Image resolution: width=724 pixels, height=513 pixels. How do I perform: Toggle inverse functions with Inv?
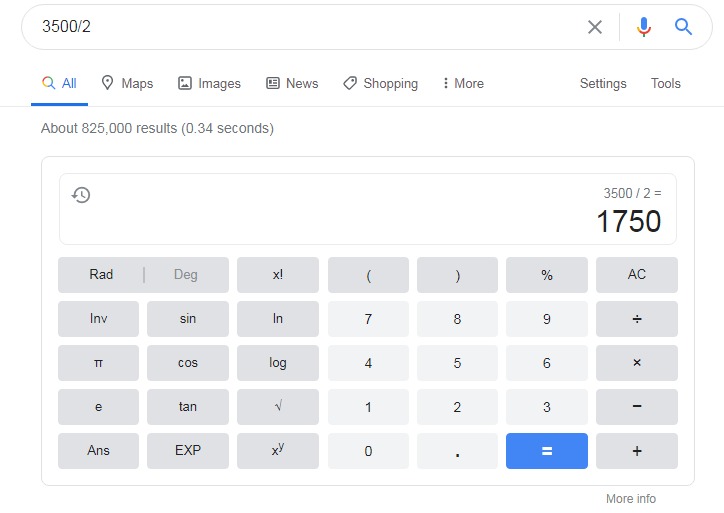coord(98,319)
